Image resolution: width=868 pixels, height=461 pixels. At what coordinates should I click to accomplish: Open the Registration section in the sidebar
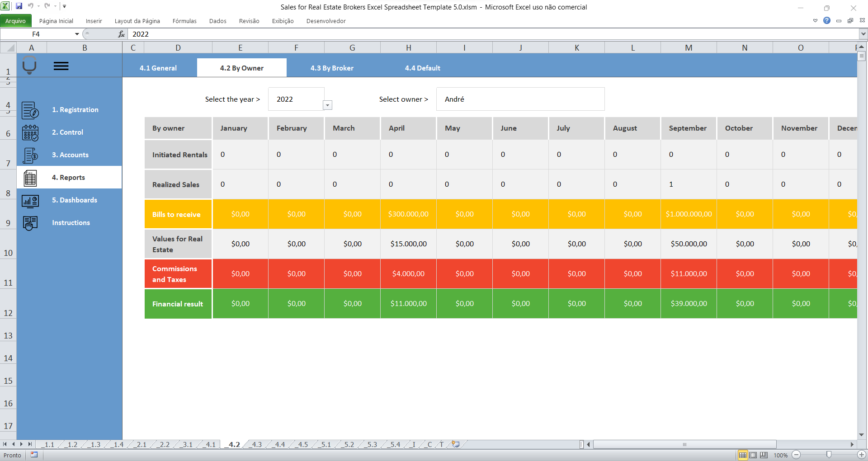pyautogui.click(x=30, y=110)
